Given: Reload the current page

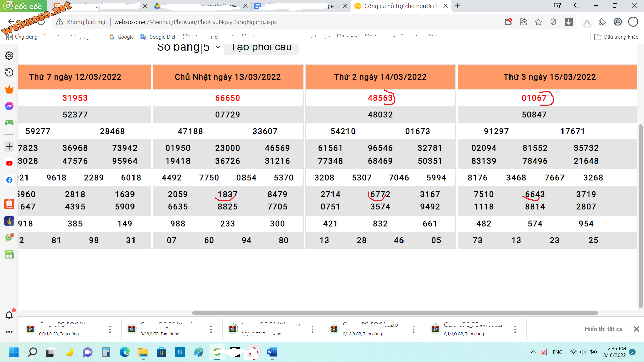Looking at the screenshot, I should [x=41, y=22].
